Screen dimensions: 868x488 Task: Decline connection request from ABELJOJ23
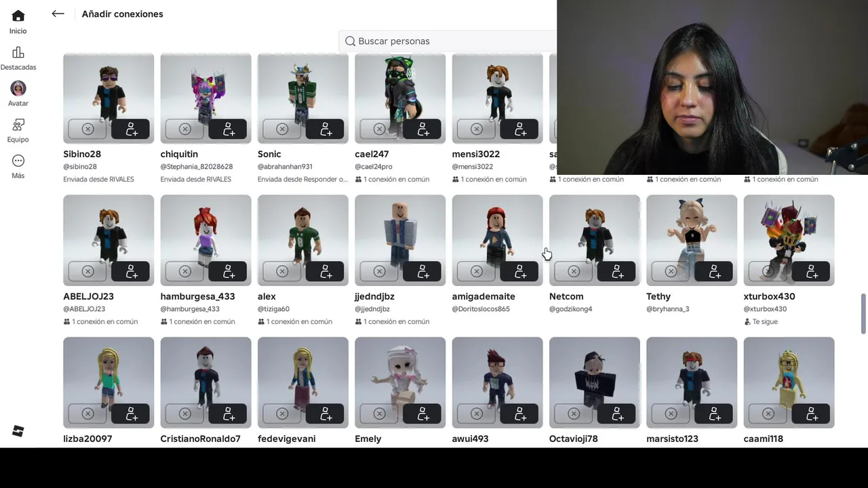click(x=87, y=271)
